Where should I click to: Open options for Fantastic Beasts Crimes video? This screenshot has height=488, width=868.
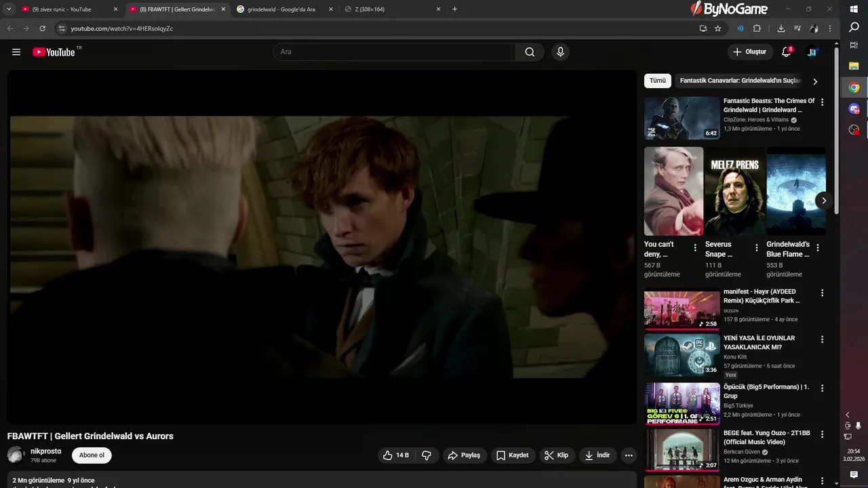click(822, 102)
